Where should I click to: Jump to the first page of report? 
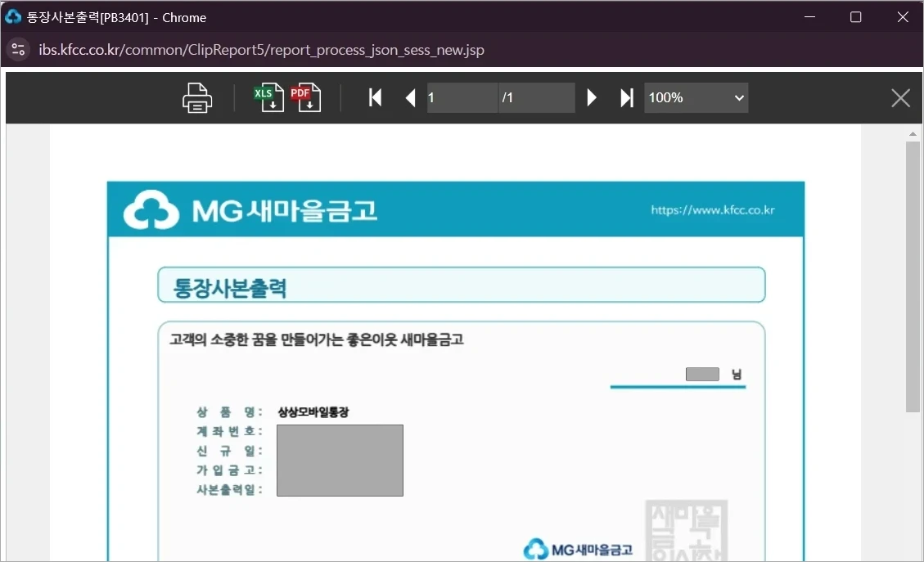coord(375,97)
